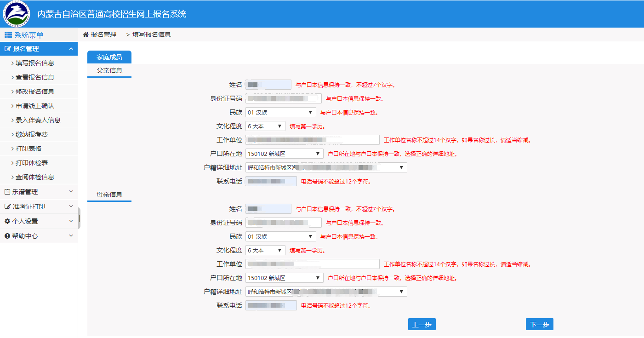Open 缴纳报考费 in the sidebar
The width and height of the screenshot is (644, 338).
point(32,134)
